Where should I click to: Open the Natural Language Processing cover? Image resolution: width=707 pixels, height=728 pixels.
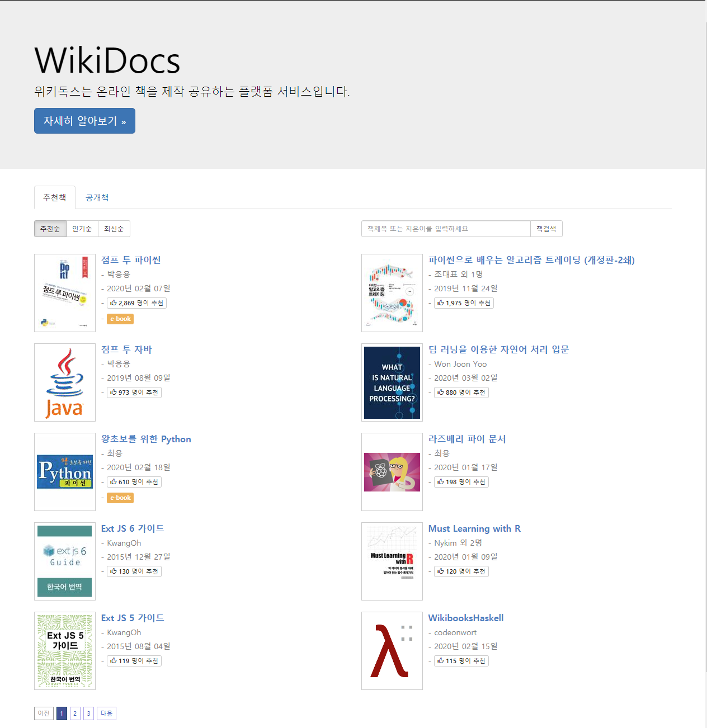pyautogui.click(x=392, y=382)
